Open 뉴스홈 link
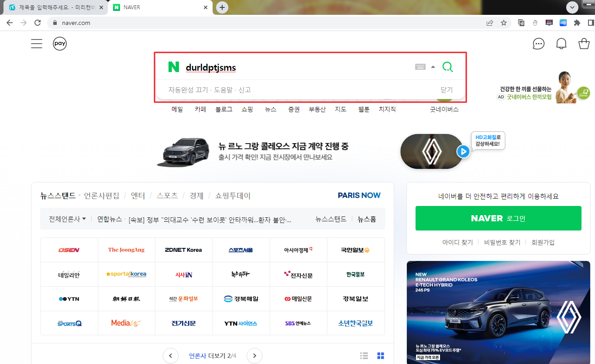 [x=367, y=219]
